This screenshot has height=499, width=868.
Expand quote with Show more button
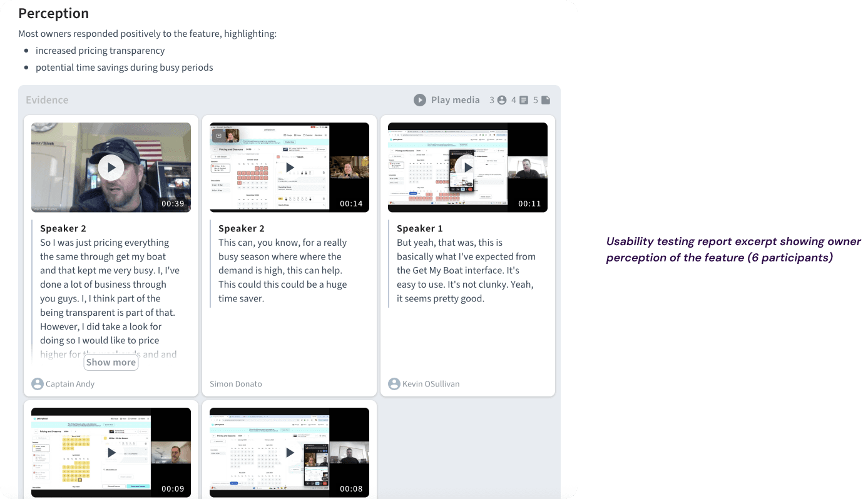tap(111, 362)
